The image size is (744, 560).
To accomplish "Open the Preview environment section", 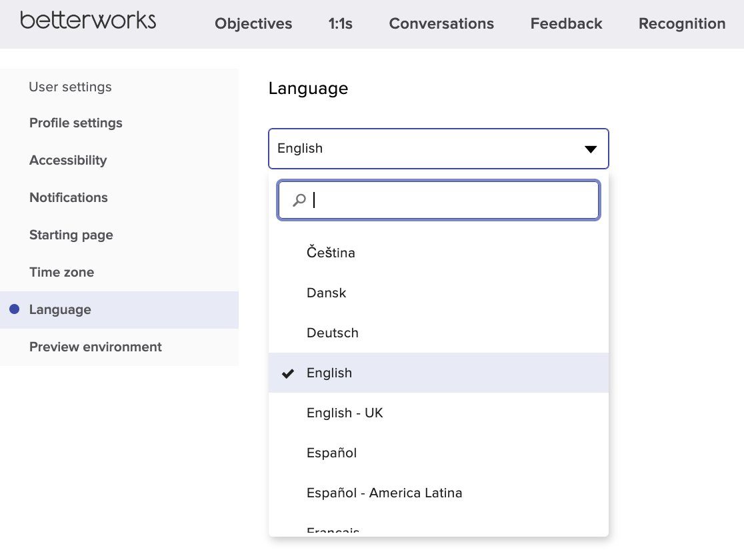I will pos(95,347).
